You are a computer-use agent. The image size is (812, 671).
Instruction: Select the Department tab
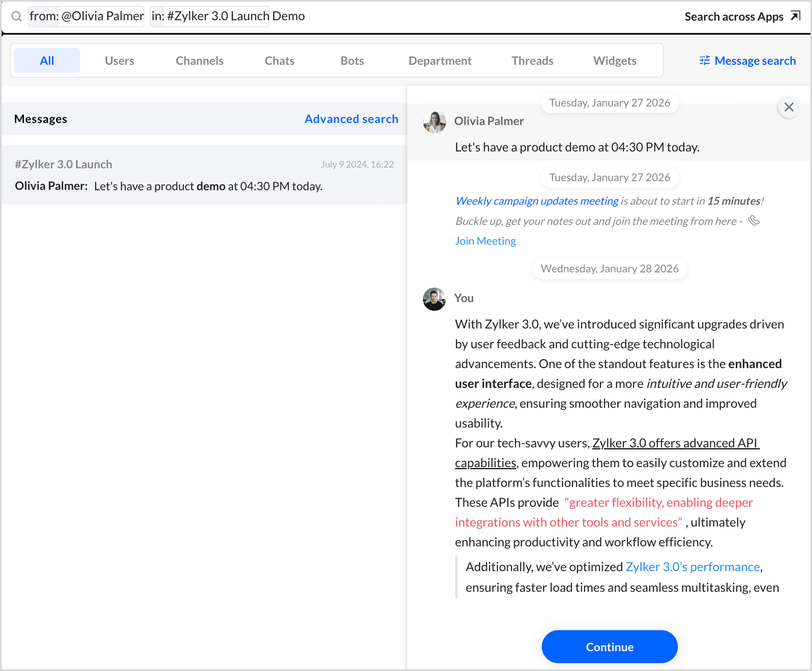pyautogui.click(x=440, y=61)
